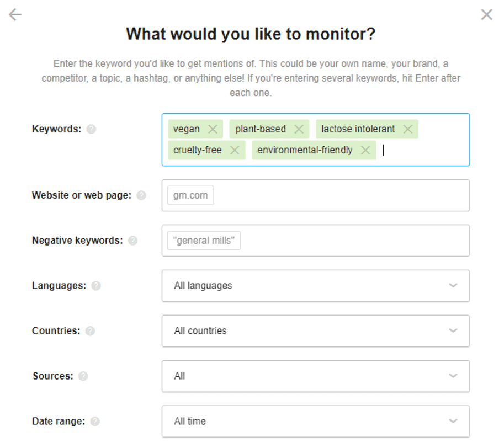Image resolution: width=499 pixels, height=448 pixels.
Task: Click the Sources help icon
Action: pyautogui.click(x=83, y=376)
